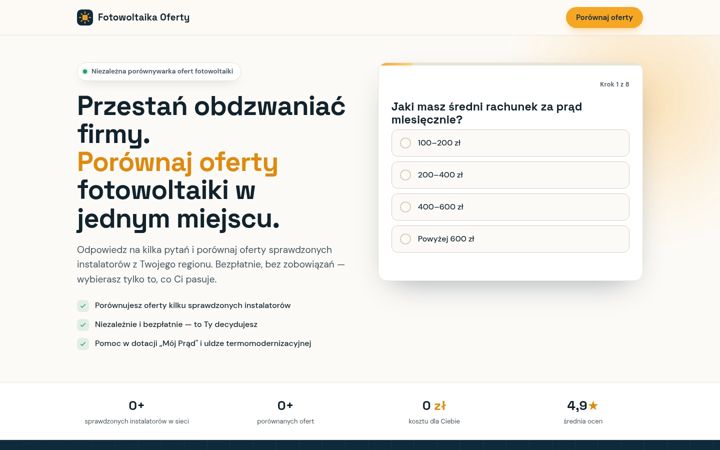
Task: Click the Przestań obdzwaniać firmy headline
Action: tap(211, 120)
